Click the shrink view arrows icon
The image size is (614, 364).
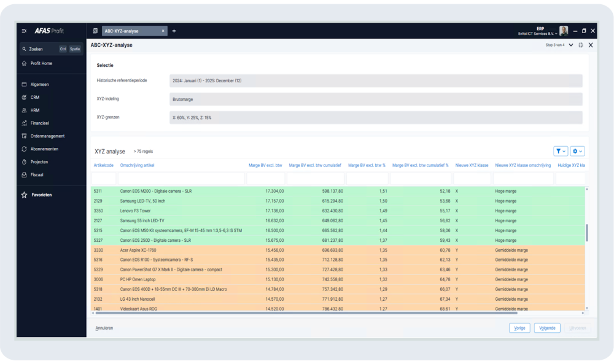tap(581, 45)
